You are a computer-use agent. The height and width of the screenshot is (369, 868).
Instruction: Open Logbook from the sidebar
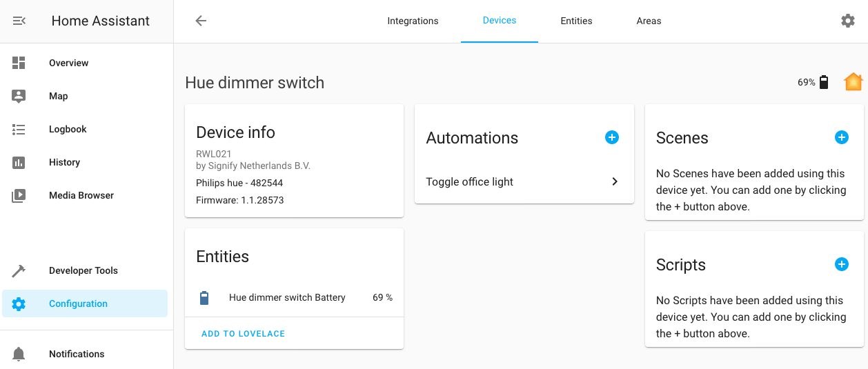click(68, 129)
